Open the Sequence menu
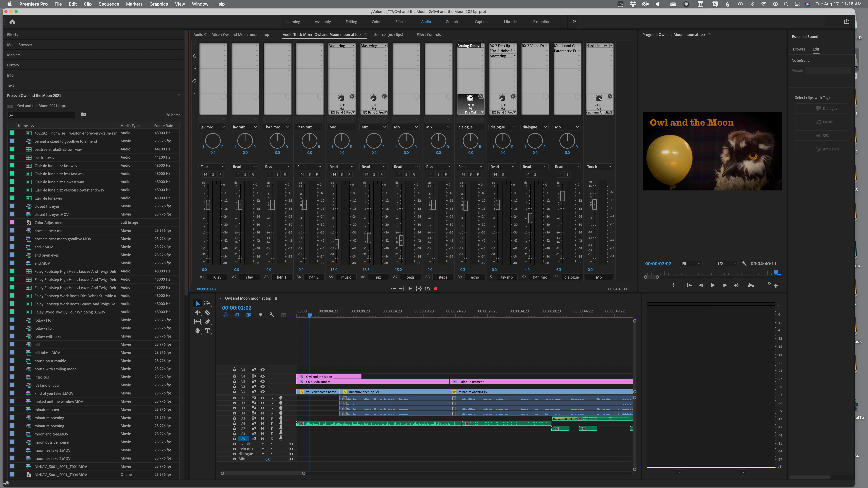Image resolution: width=868 pixels, height=488 pixels. pos(108,4)
